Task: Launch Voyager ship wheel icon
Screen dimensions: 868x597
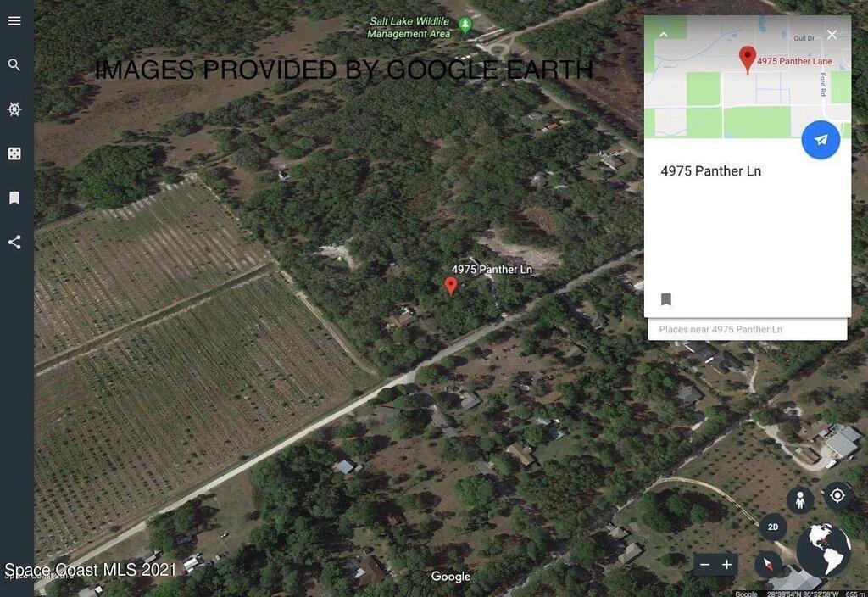Action: (14, 109)
